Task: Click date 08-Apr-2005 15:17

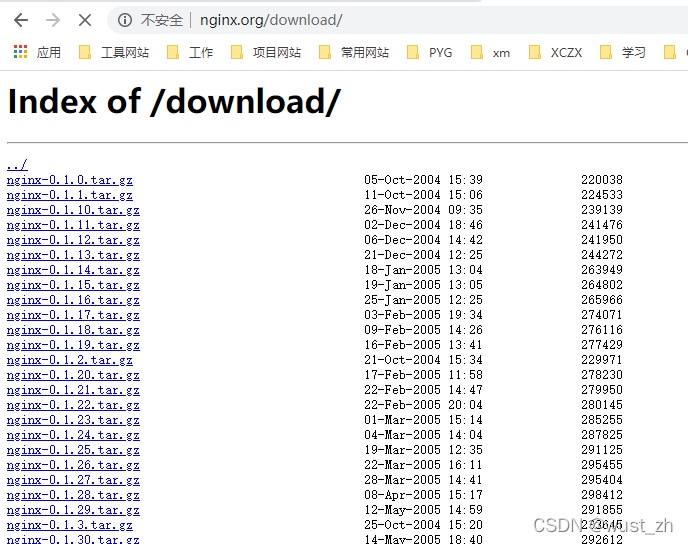Action: 423,494
